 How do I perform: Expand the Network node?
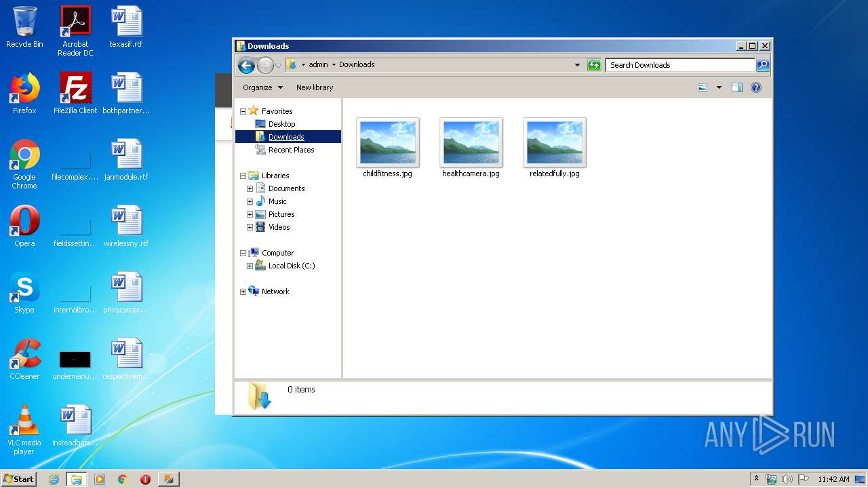243,291
